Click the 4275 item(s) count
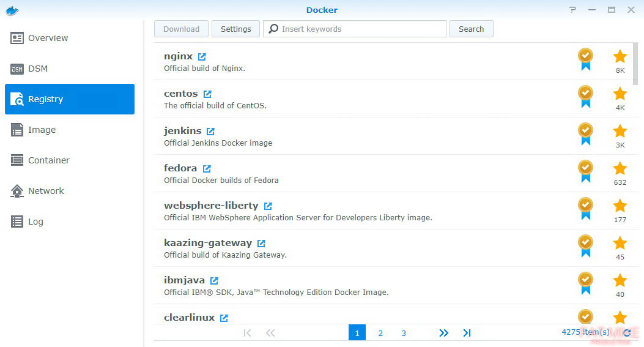 pyautogui.click(x=585, y=332)
